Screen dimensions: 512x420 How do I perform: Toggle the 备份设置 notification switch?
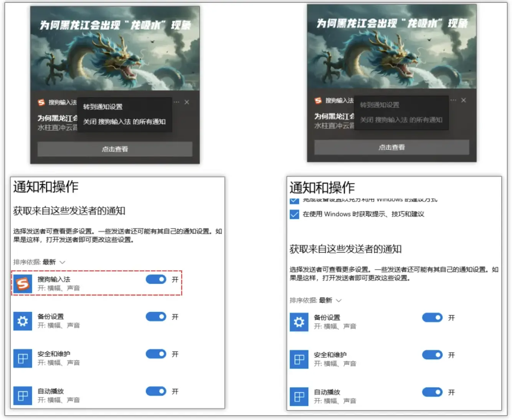tap(155, 317)
